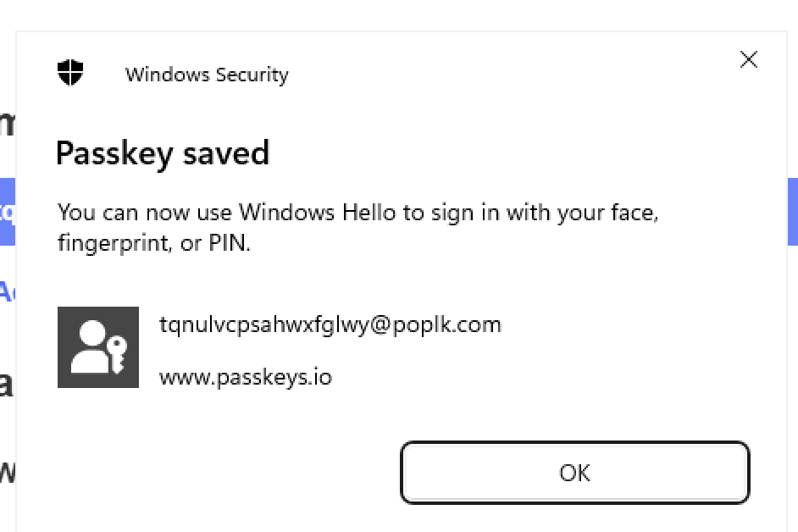Click the Windows Security shield icon
This screenshot has width=798, height=532.
(70, 73)
